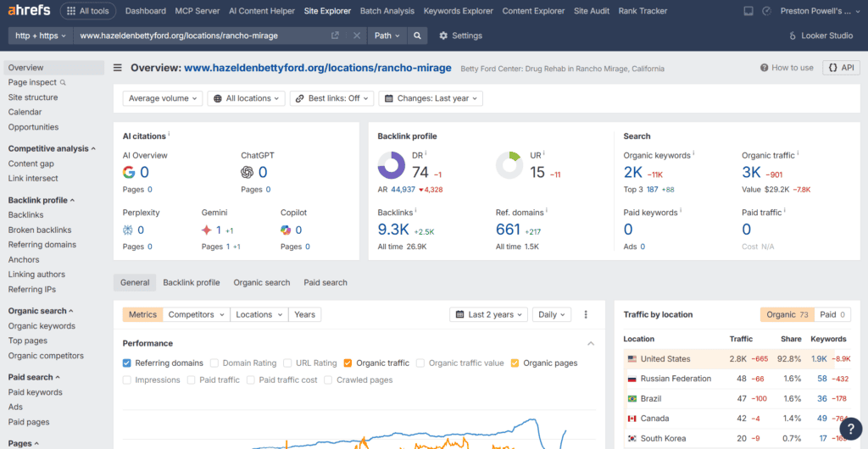868x449 pixels.
Task: Enable Impressions checkbox
Action: tap(127, 380)
